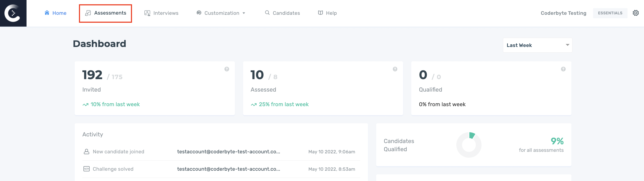Click the Assessments icon in navbar
644x181 pixels.
pyautogui.click(x=88, y=13)
